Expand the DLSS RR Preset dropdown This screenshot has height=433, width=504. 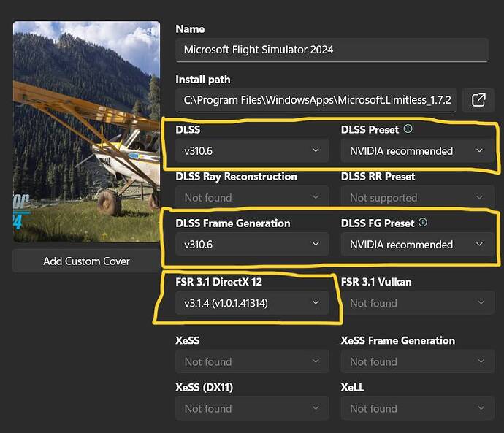pyautogui.click(x=417, y=197)
